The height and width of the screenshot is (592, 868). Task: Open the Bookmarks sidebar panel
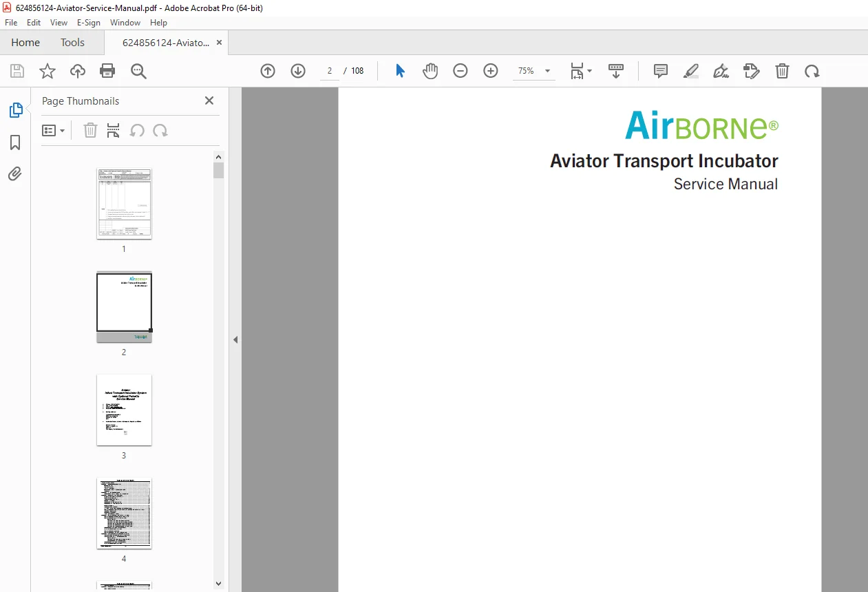(x=15, y=142)
